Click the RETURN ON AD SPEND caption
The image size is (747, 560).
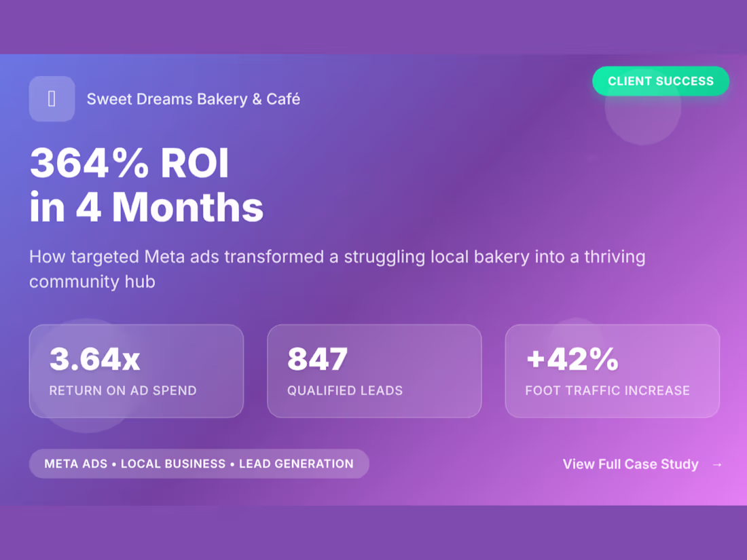click(x=122, y=390)
